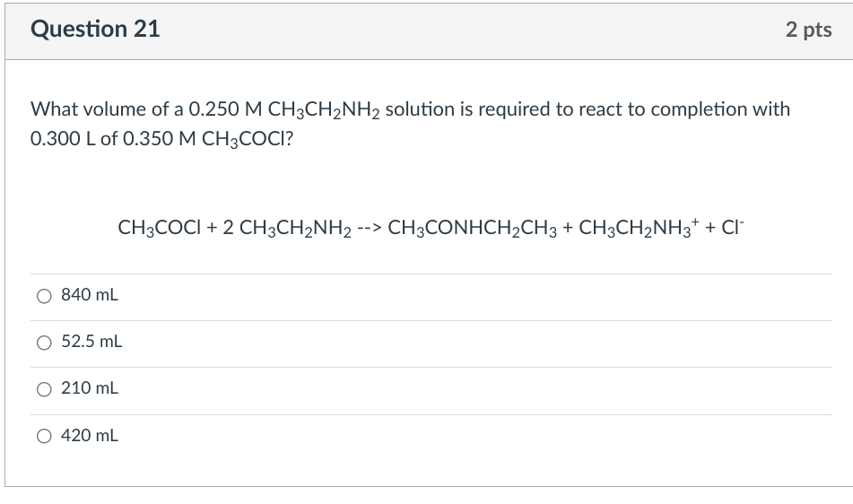Click the Question 21 heading
853x504 pixels.
tap(95, 29)
